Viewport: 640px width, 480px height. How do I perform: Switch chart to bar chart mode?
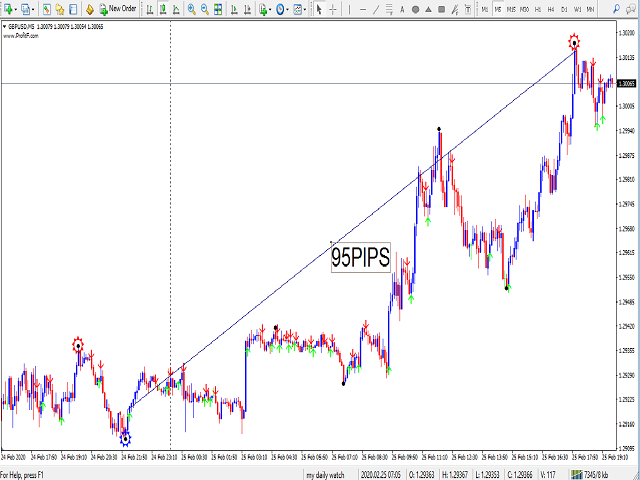tap(150, 9)
